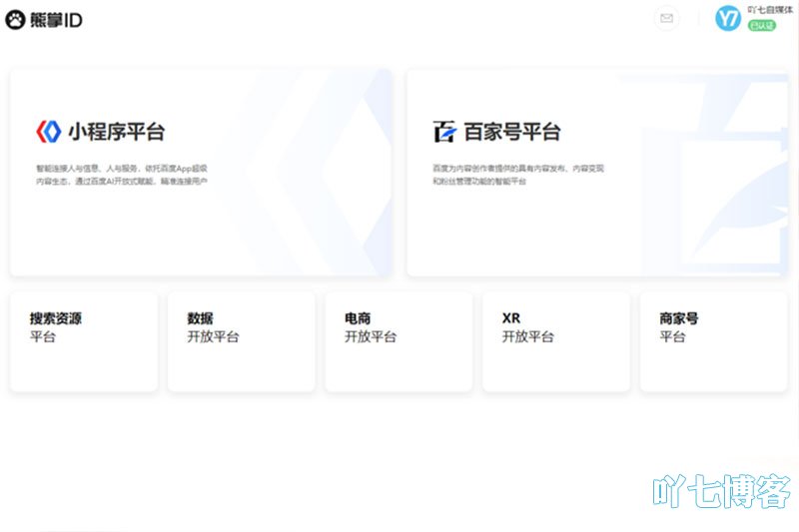Click the 百家号平台 description text
The height and width of the screenshot is (532, 799).
pyautogui.click(x=517, y=175)
